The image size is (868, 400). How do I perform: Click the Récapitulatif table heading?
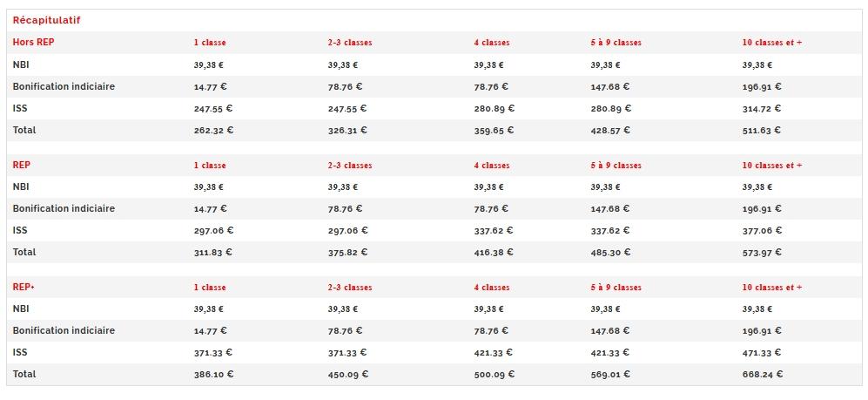coord(46,20)
